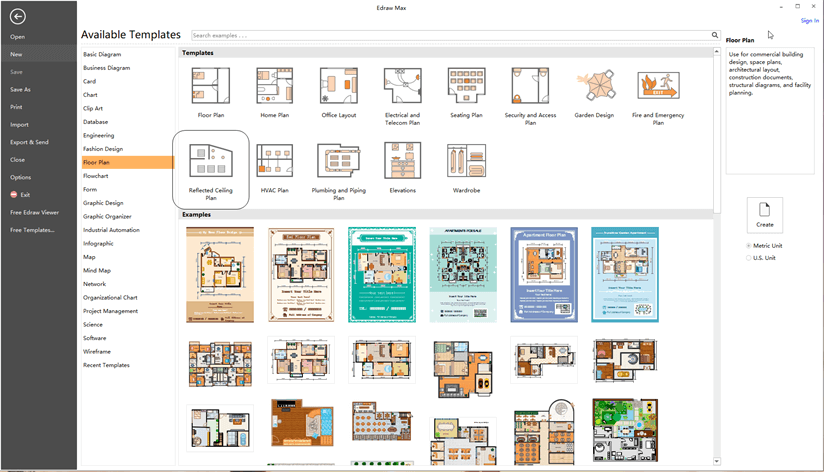Select Basic Diagram category

tap(102, 54)
